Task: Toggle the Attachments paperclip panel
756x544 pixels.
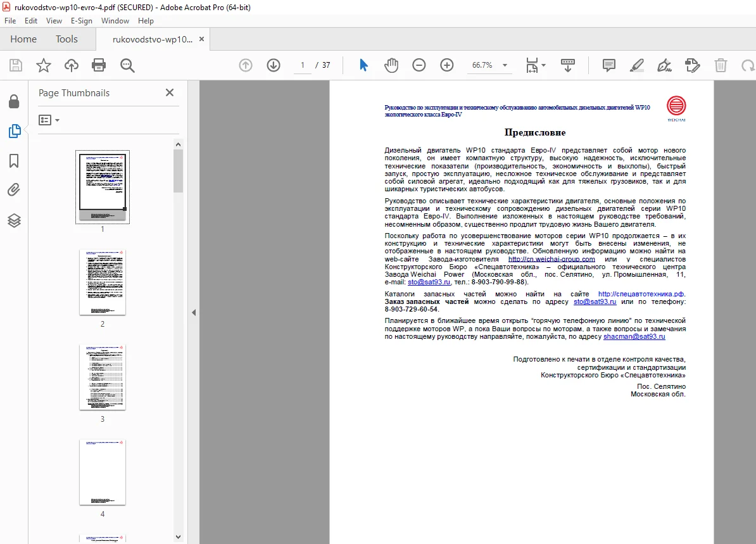Action: 14,190
